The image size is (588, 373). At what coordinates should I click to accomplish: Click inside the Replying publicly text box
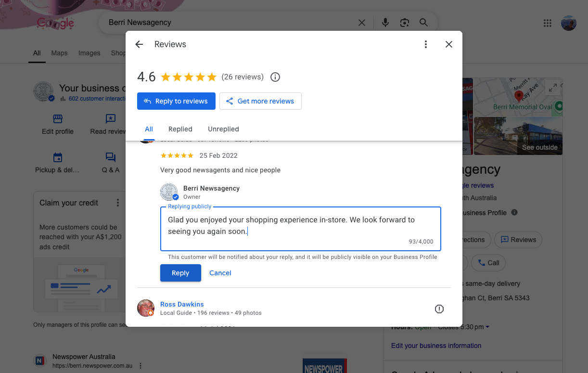(301, 229)
